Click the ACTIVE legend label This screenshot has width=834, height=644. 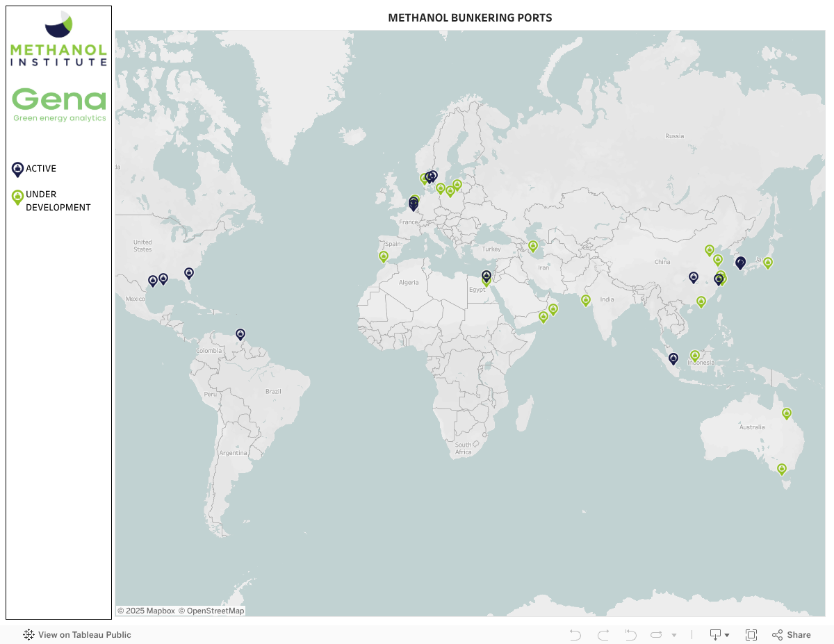tap(41, 169)
